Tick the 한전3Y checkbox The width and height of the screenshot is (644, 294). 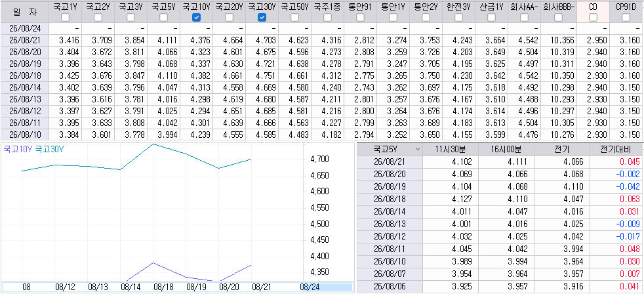459,17
